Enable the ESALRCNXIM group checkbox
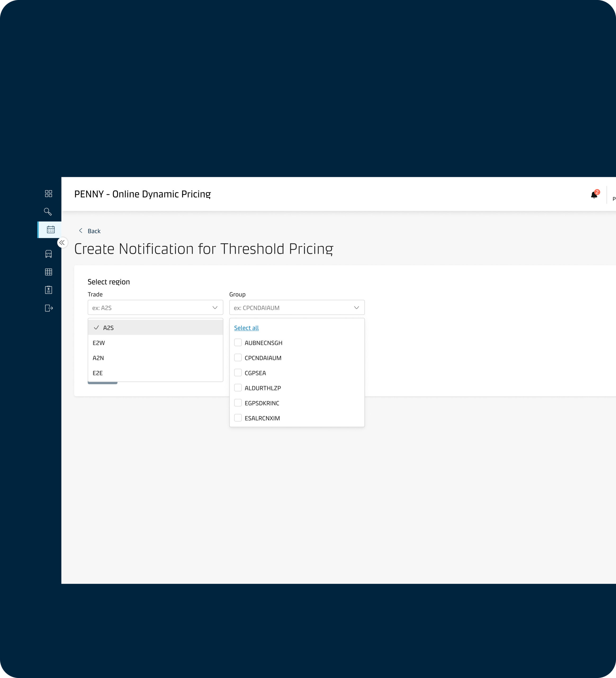 click(x=238, y=418)
